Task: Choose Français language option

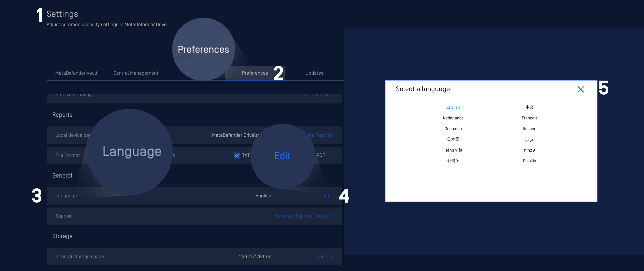Action: [529, 118]
